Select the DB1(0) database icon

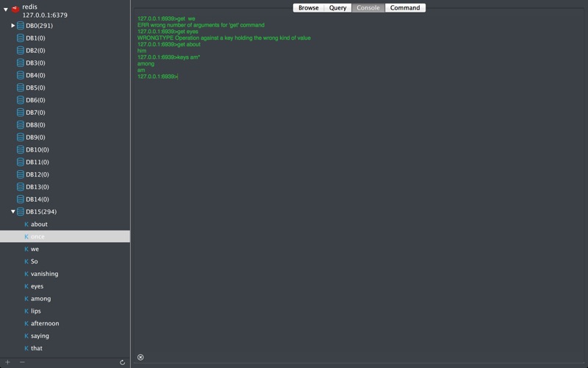[21, 38]
